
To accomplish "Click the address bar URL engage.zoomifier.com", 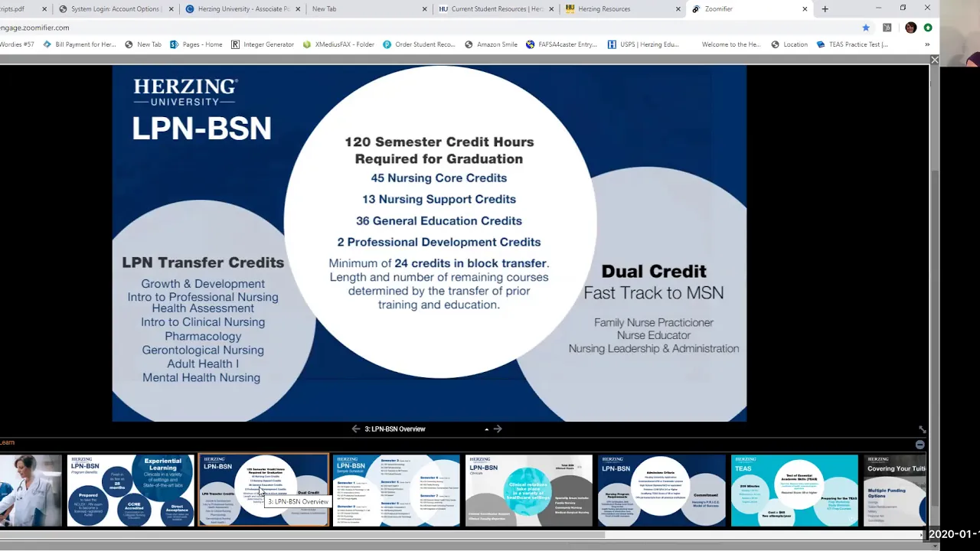I will 34,28.
